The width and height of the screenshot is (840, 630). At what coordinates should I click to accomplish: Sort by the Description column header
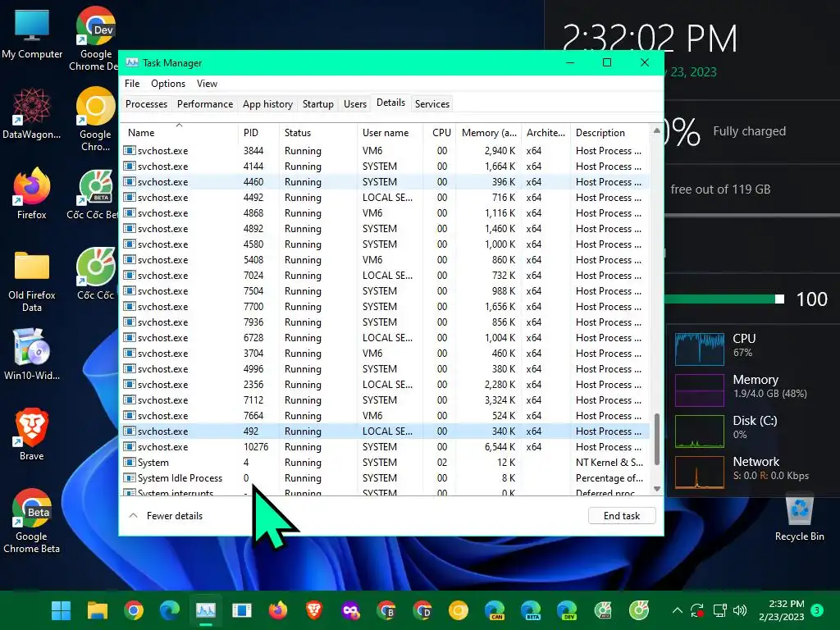(x=609, y=133)
